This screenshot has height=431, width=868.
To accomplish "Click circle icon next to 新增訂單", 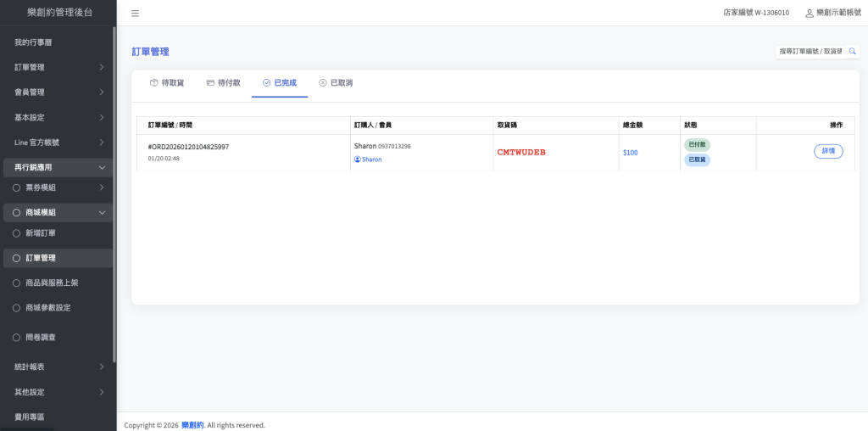I will coord(16,232).
